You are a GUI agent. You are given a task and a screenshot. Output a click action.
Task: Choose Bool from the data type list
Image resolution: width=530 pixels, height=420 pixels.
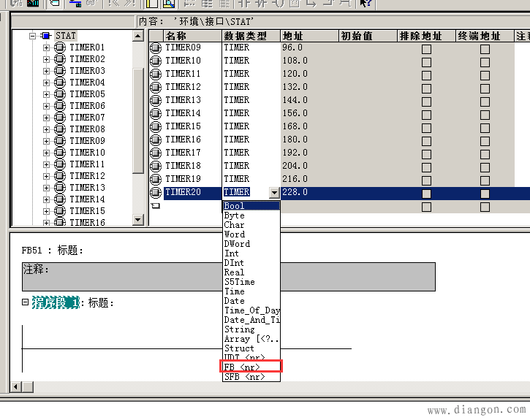tap(251, 205)
